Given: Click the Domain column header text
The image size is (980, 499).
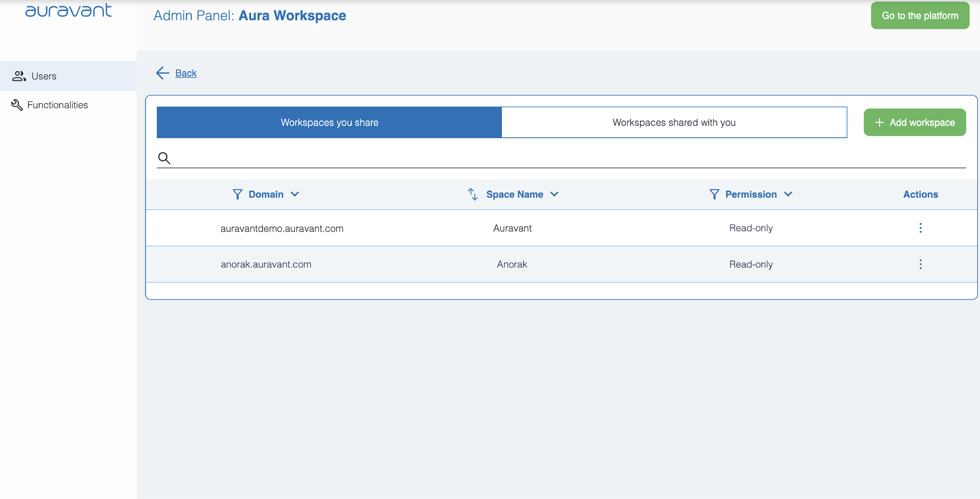Looking at the screenshot, I should click(266, 195).
